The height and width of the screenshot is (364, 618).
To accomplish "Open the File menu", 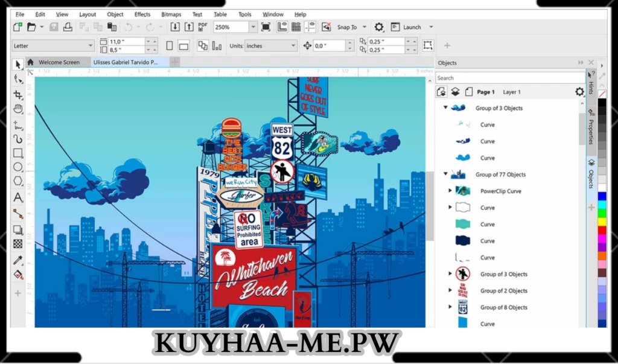I will (x=20, y=14).
